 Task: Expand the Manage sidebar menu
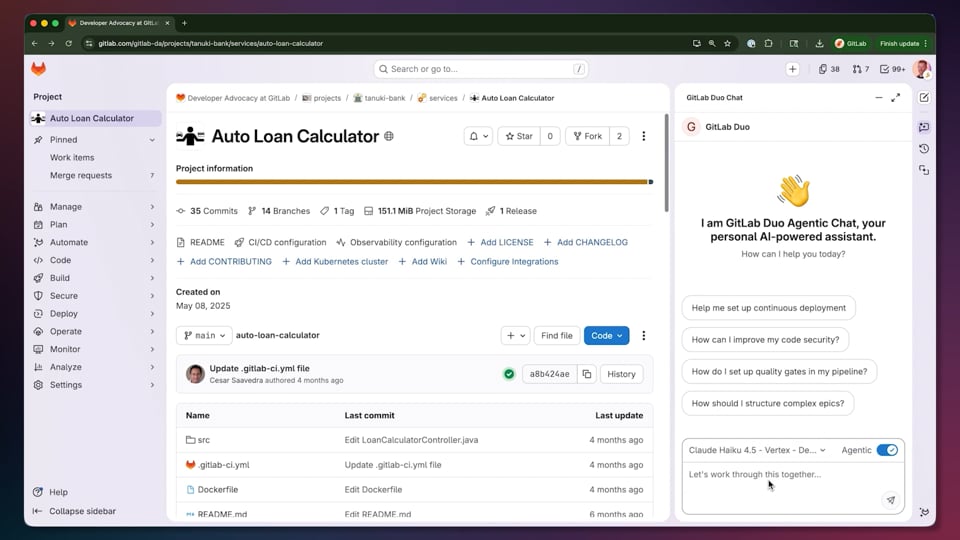tap(95, 207)
